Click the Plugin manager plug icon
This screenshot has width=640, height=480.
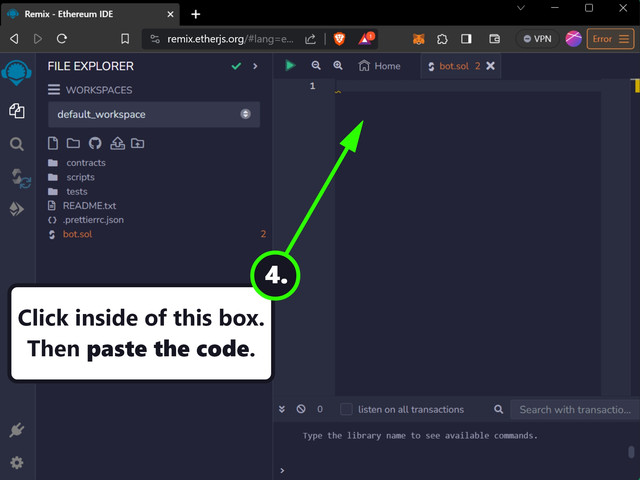[16, 431]
